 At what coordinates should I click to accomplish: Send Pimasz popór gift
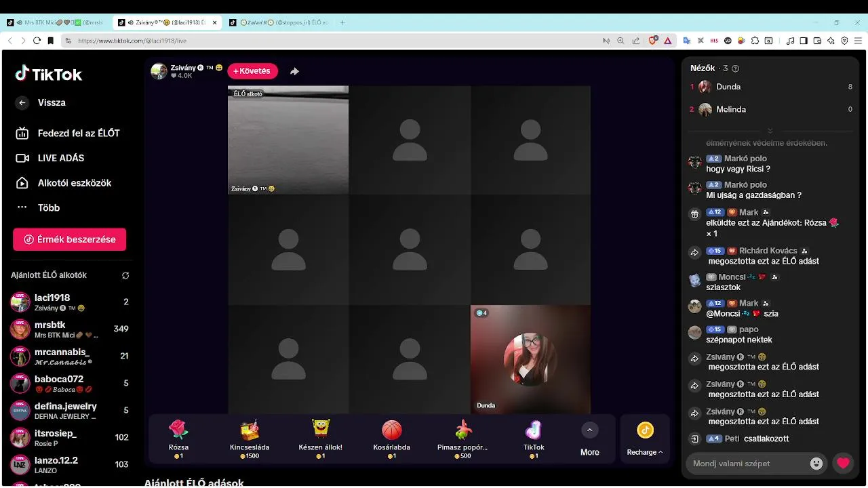(x=462, y=439)
